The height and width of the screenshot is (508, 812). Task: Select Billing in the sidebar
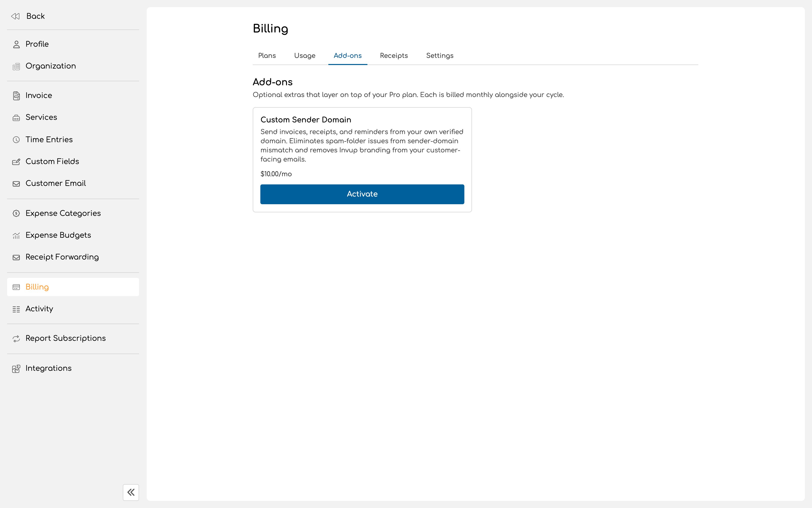(x=73, y=287)
